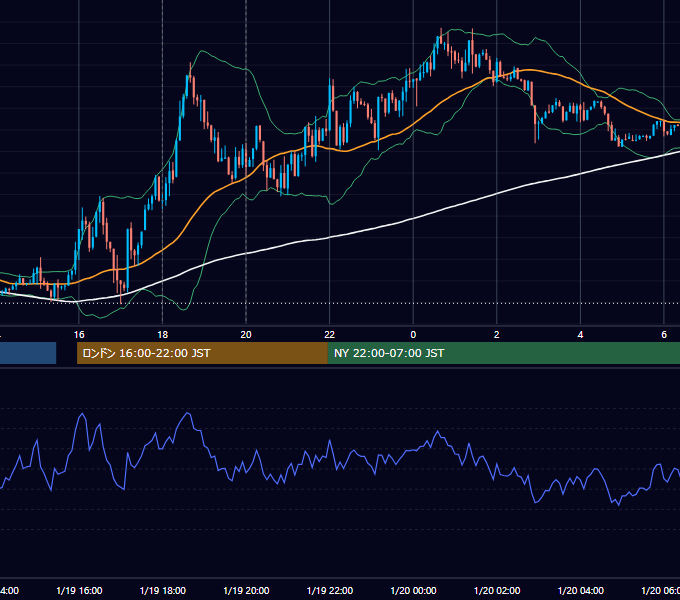Click the 1/20 00:00 date label
The width and height of the screenshot is (680, 600).
click(413, 591)
